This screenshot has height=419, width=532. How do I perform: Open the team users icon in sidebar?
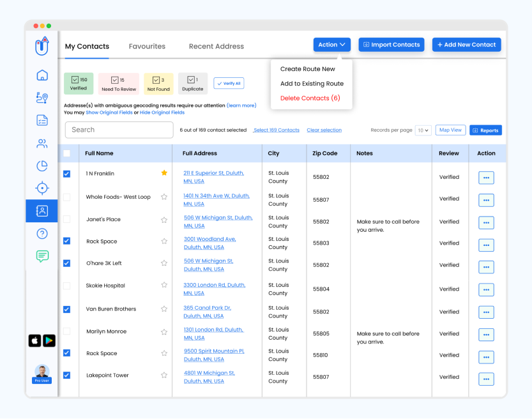[42, 143]
